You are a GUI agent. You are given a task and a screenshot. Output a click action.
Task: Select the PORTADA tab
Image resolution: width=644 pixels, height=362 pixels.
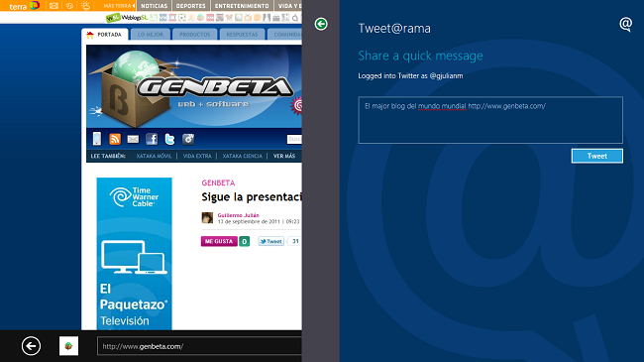point(105,35)
